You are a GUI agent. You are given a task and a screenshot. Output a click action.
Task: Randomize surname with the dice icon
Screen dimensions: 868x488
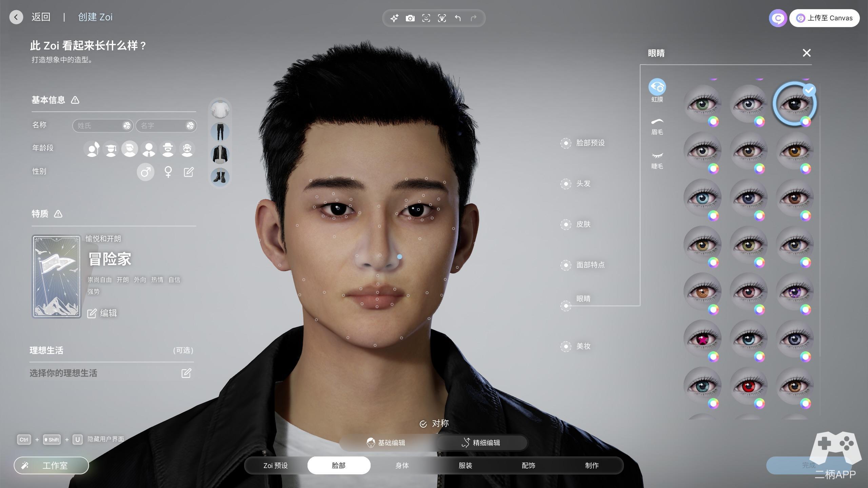(126, 126)
